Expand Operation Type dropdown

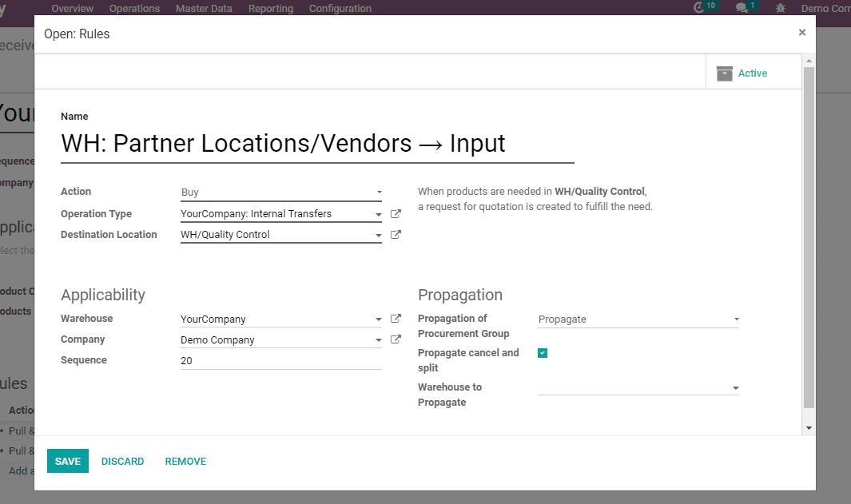click(x=378, y=214)
